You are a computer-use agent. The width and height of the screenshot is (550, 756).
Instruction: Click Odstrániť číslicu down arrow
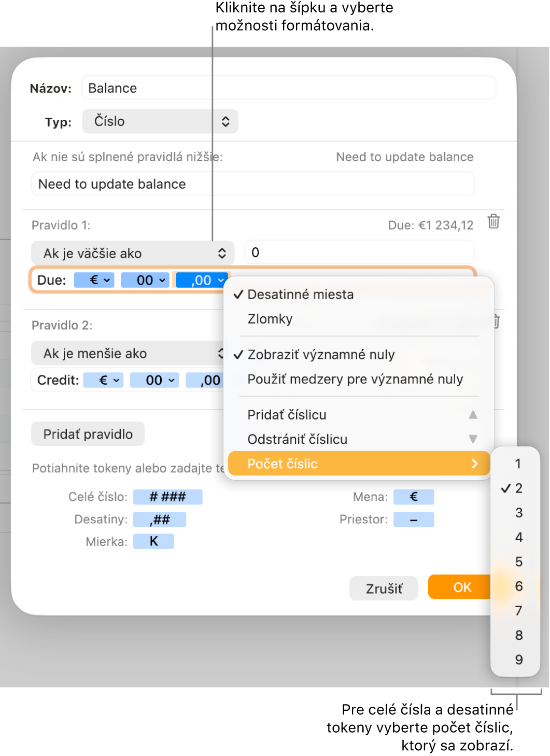click(x=473, y=439)
